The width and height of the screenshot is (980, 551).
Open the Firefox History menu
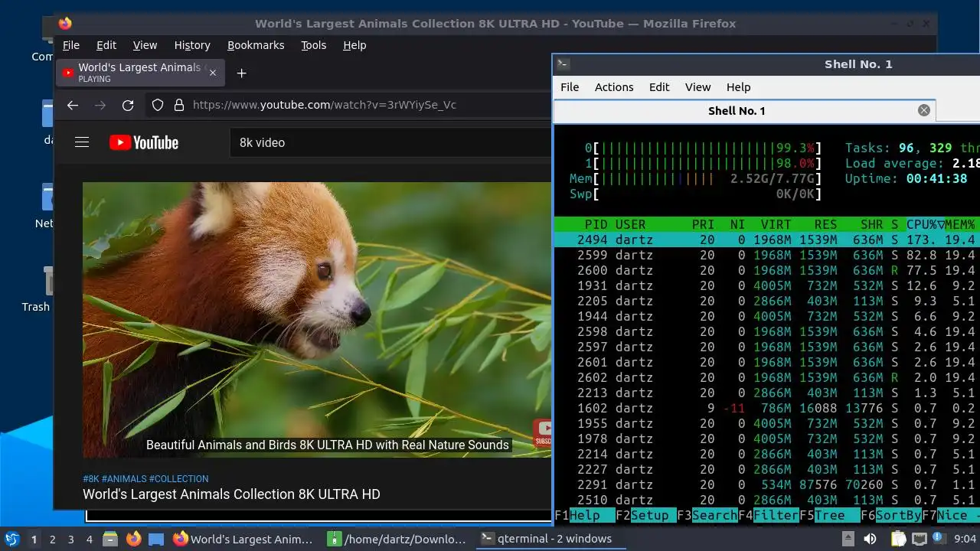point(192,45)
